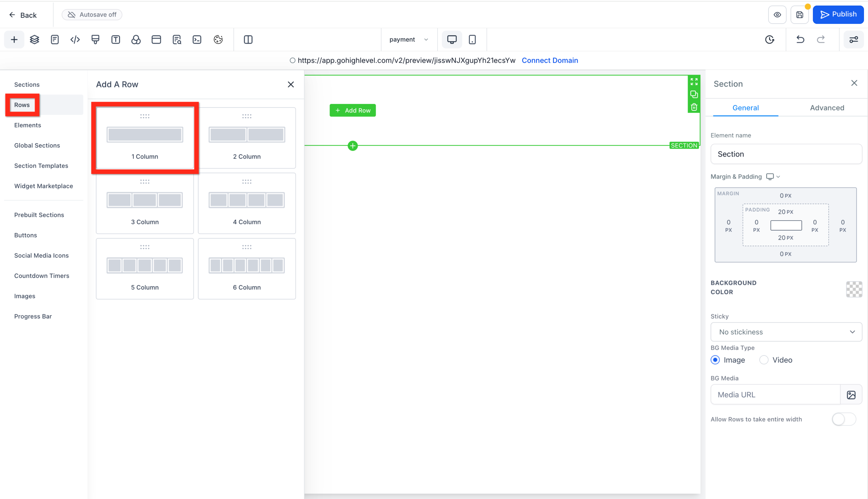Switch to the Advanced tab

pyautogui.click(x=827, y=108)
